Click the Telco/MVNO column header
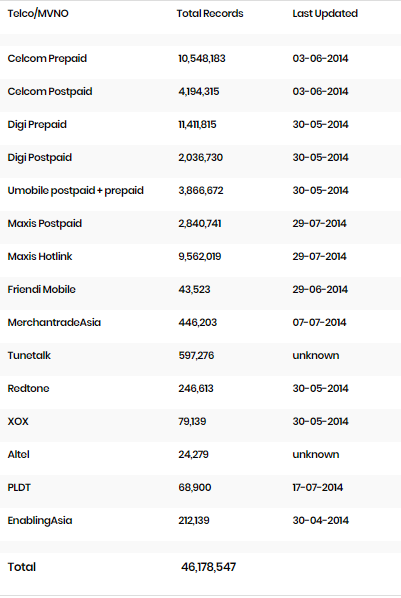The width and height of the screenshot is (401, 598). tap(38, 14)
